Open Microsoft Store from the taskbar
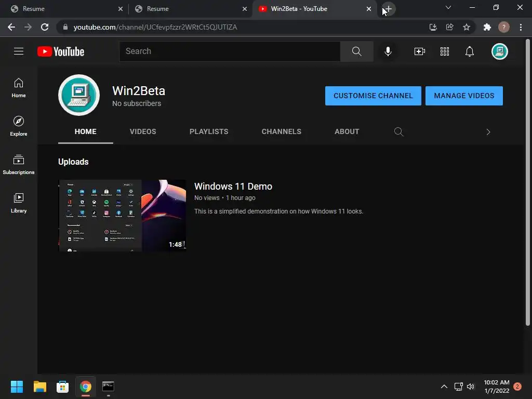The height and width of the screenshot is (399, 532). coord(62,387)
